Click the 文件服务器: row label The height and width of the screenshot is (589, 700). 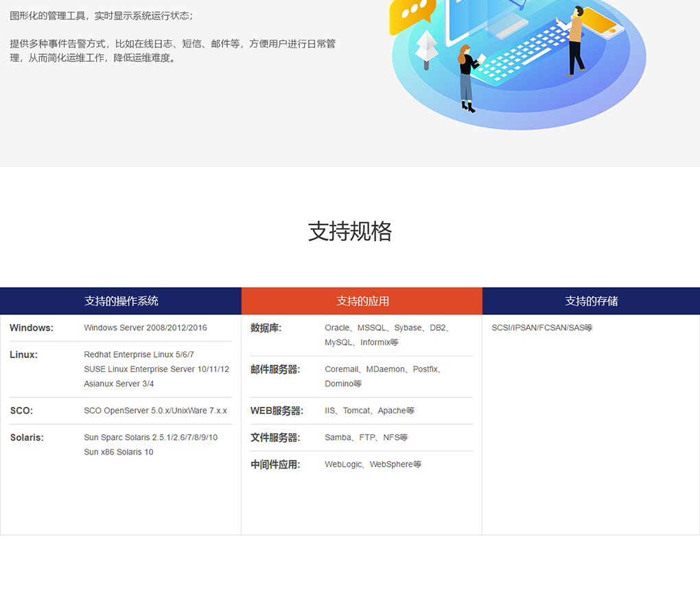pyautogui.click(x=275, y=437)
